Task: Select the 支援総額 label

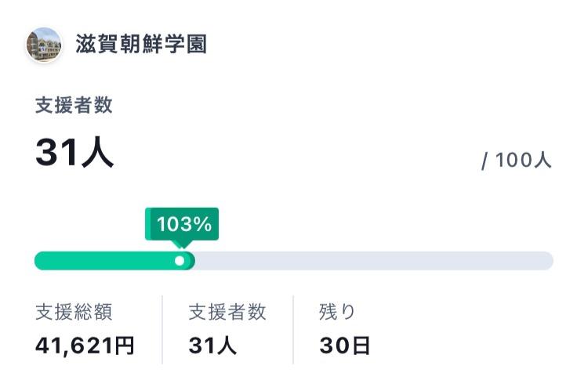Action: [74, 312]
